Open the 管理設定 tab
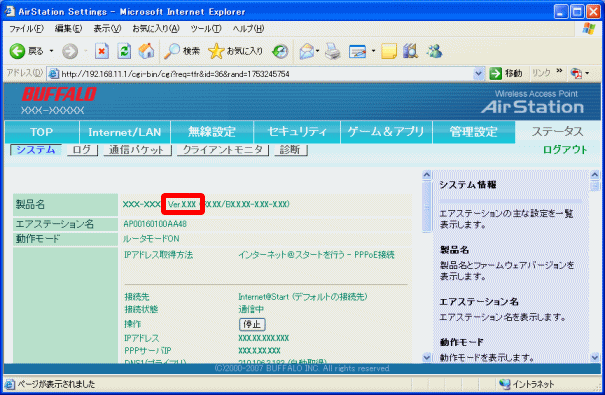The image size is (605, 395). pyautogui.click(x=473, y=132)
